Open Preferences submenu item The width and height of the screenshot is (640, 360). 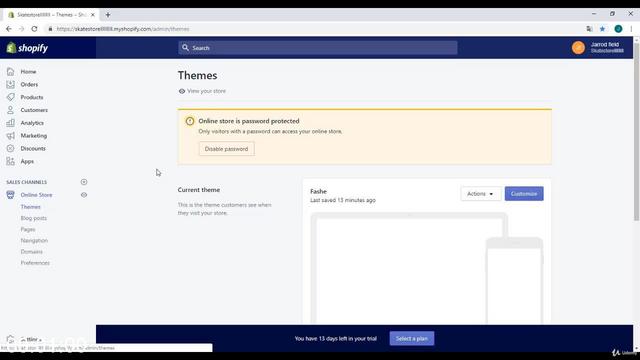(x=35, y=263)
